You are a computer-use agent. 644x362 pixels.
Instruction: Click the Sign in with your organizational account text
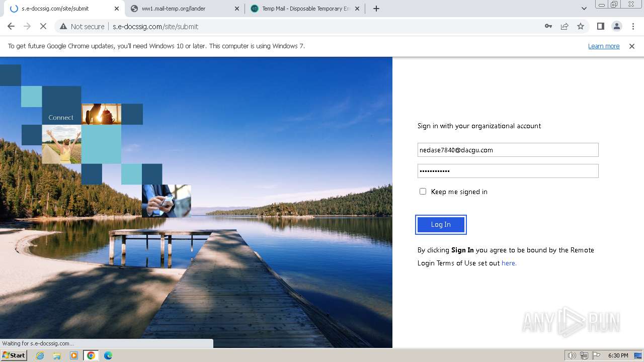479,126
